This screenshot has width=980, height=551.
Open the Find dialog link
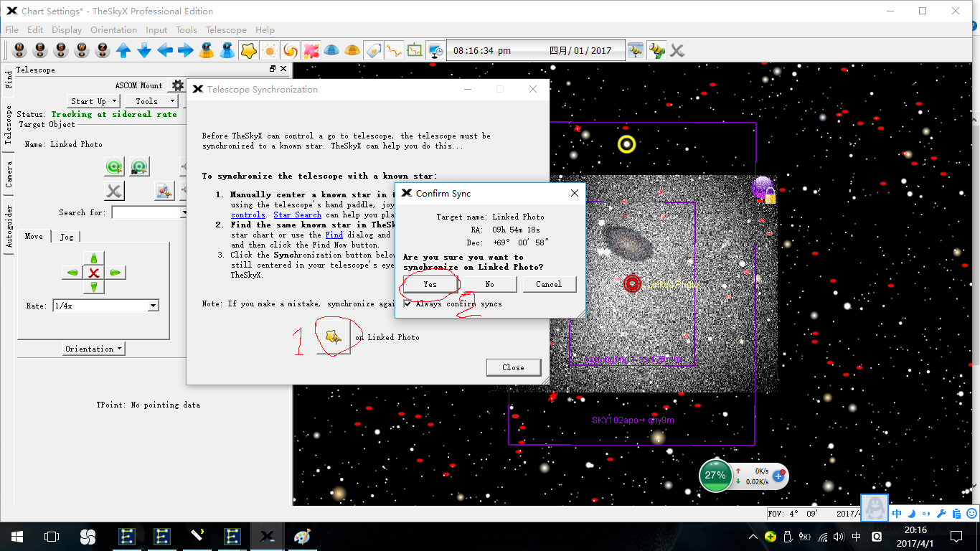click(x=334, y=235)
